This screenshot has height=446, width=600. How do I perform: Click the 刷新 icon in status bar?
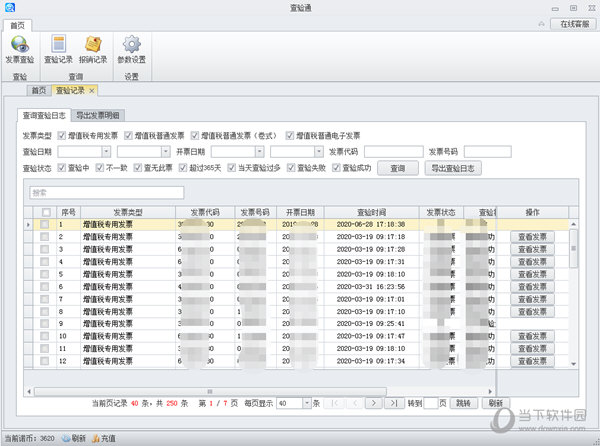(x=71, y=438)
